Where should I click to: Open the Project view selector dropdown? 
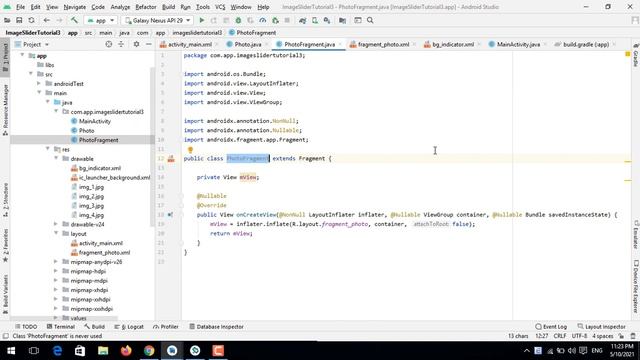coord(32,44)
